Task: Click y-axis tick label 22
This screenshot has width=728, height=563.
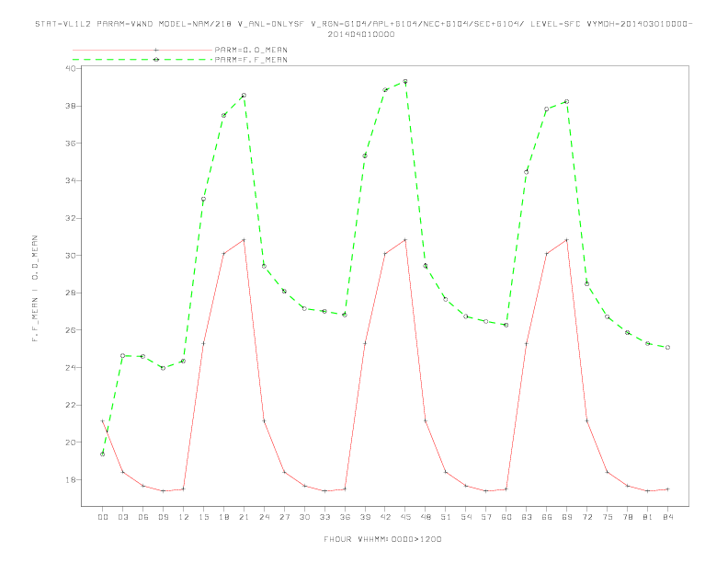Action: click(x=71, y=405)
